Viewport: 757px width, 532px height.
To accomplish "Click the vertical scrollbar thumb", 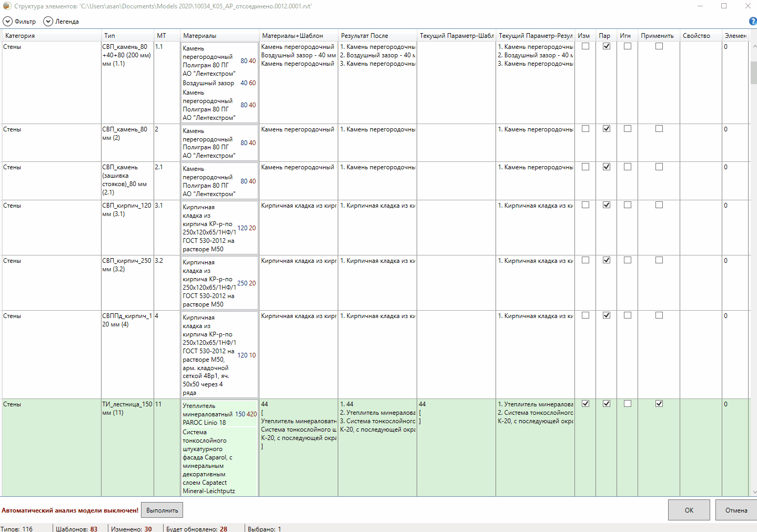I will (753, 73).
